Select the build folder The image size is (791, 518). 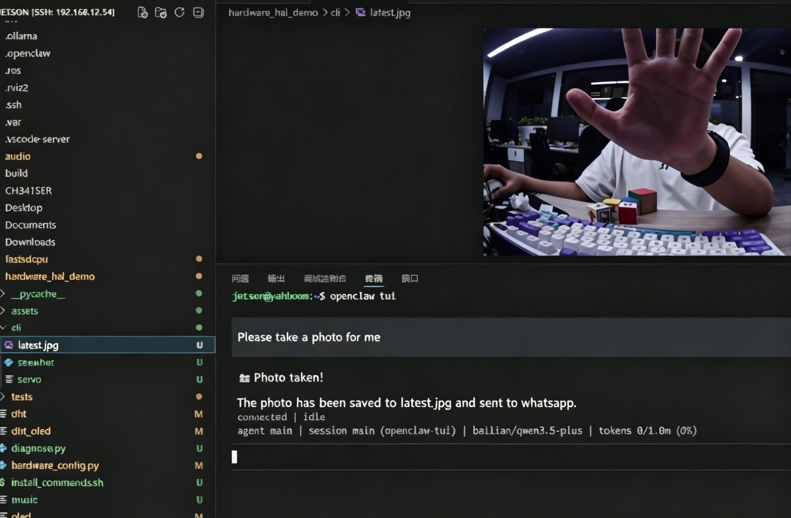click(x=107, y=173)
